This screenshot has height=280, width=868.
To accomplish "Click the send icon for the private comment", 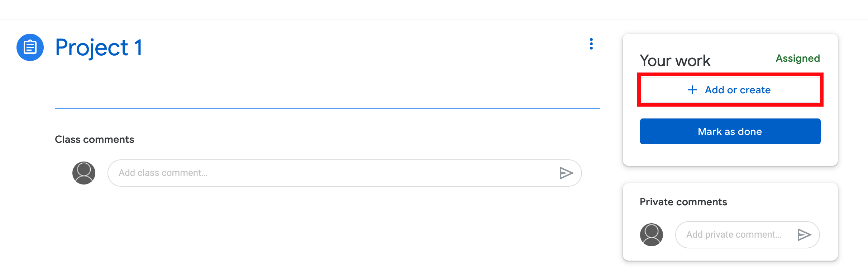I will pos(805,234).
